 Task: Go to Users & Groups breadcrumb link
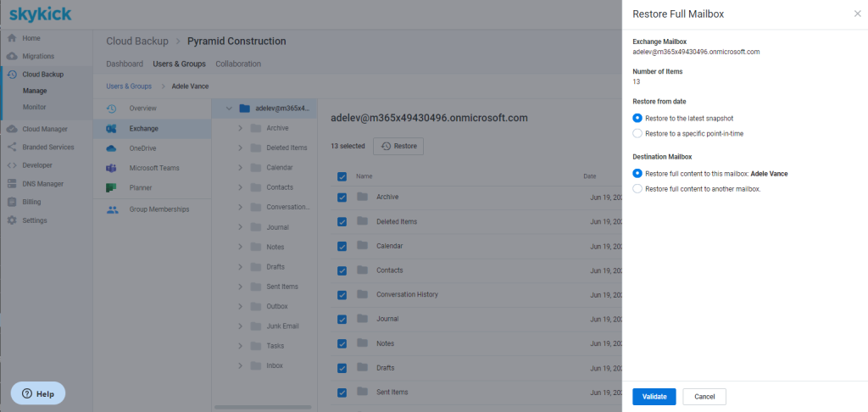129,86
